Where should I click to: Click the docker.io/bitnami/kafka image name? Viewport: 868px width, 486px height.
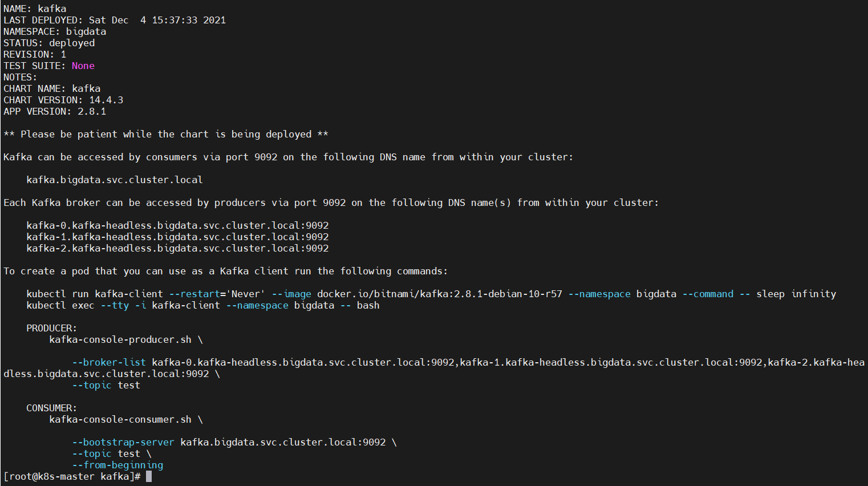(440, 294)
